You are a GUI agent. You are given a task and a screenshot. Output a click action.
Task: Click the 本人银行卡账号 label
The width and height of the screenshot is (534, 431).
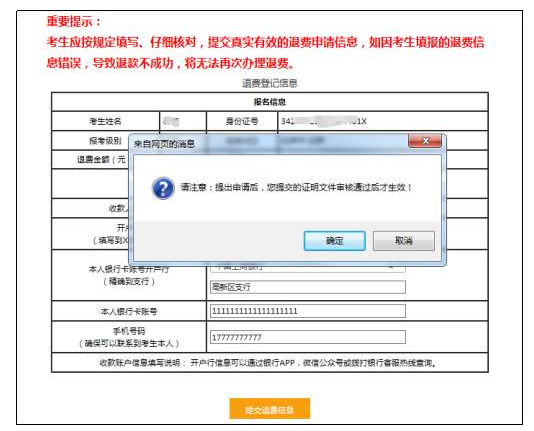pyautogui.click(x=129, y=311)
